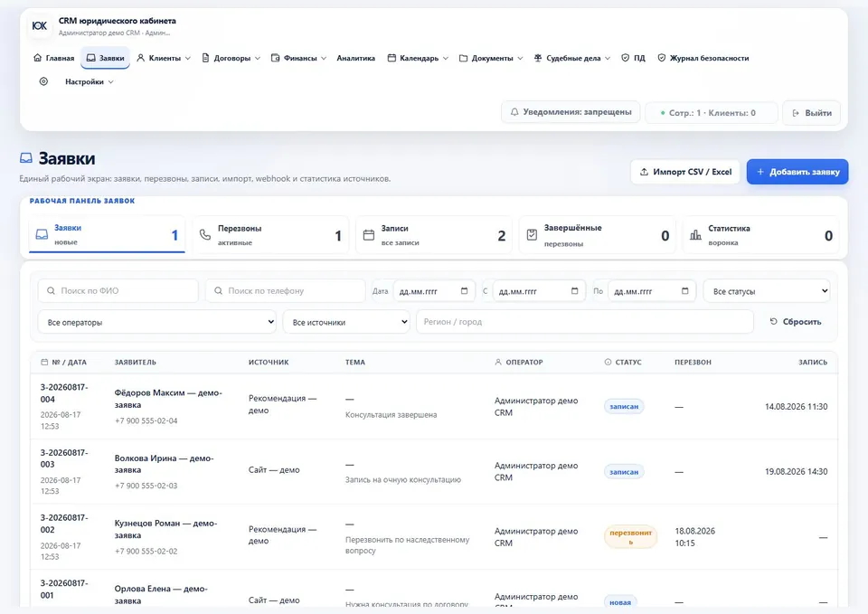Switch to the Записи все записи tab
Screen dimensions: 868x614
(x=435, y=235)
